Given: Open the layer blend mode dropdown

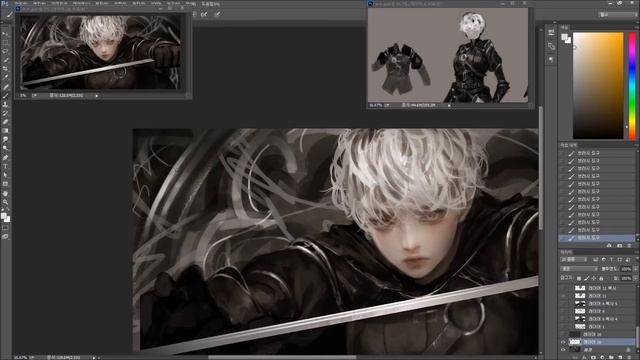Looking at the screenshot, I should 579,269.
